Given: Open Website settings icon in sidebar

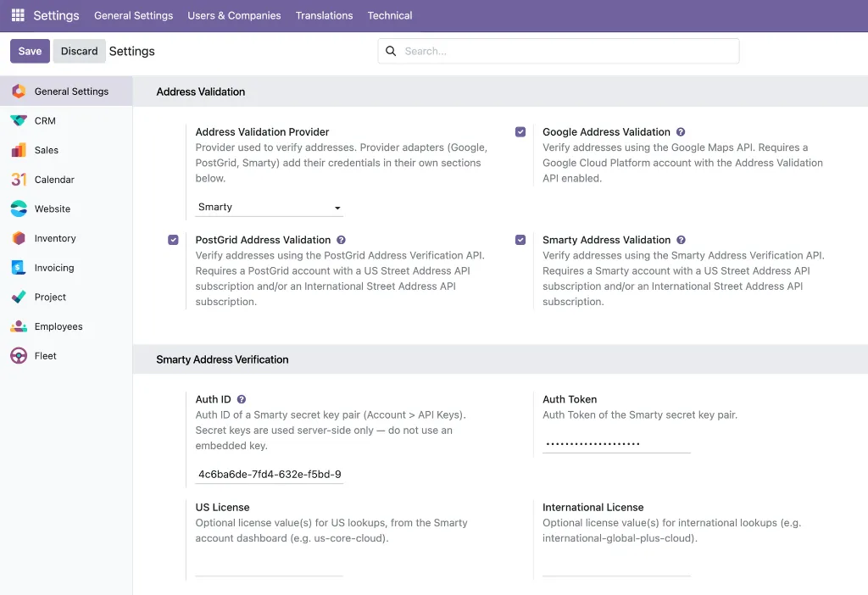Looking at the screenshot, I should point(19,209).
